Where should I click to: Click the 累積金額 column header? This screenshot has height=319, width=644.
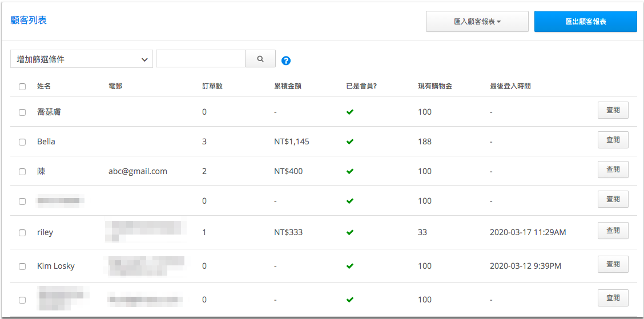click(288, 86)
